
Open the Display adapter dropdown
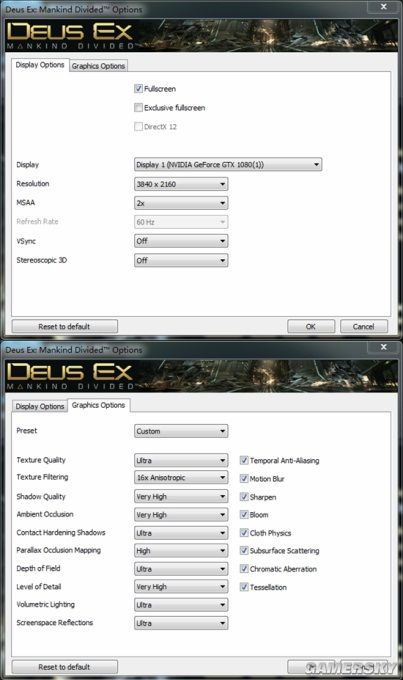tap(228, 164)
